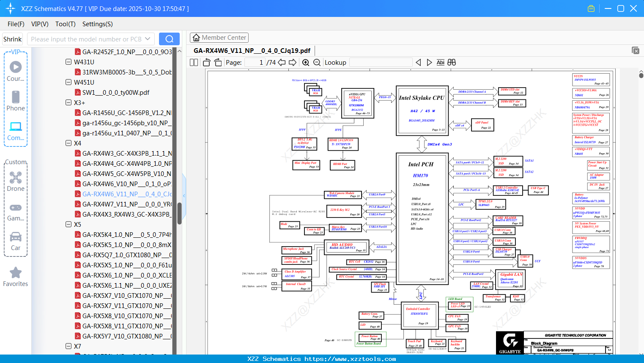Open the Car category

(x=16, y=241)
